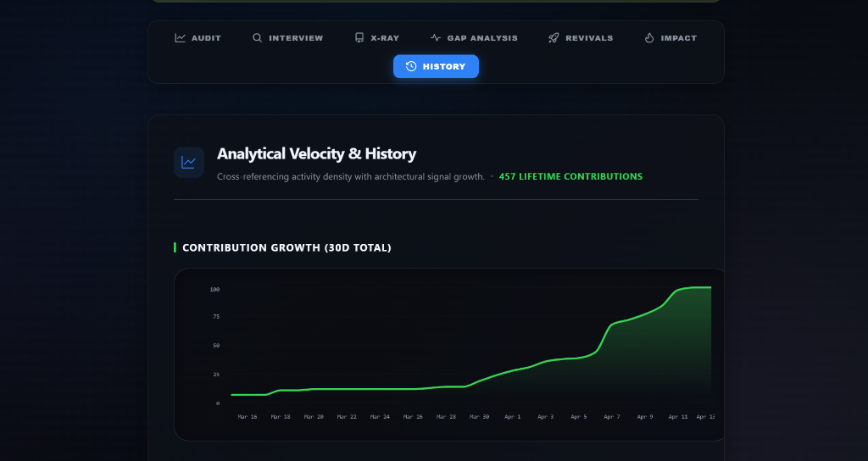The width and height of the screenshot is (868, 461).
Task: Click the Revivals rocket icon
Action: tap(554, 38)
